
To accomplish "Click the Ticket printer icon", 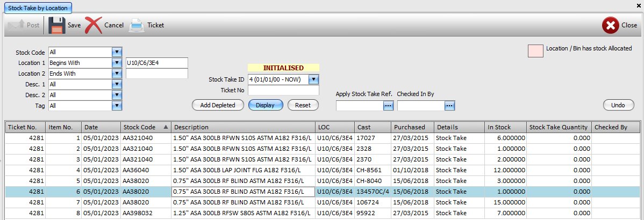I will (137, 25).
